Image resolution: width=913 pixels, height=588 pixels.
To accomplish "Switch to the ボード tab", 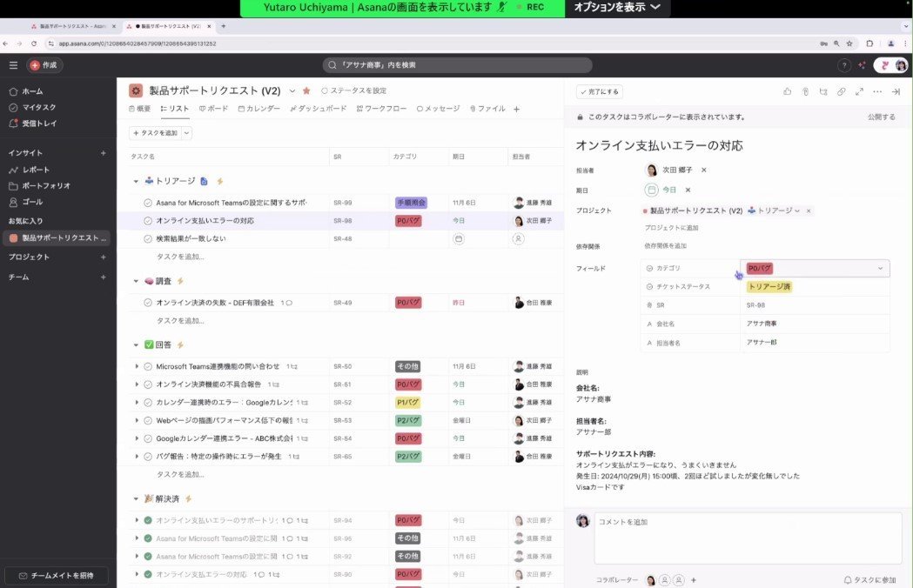I will tap(213, 109).
